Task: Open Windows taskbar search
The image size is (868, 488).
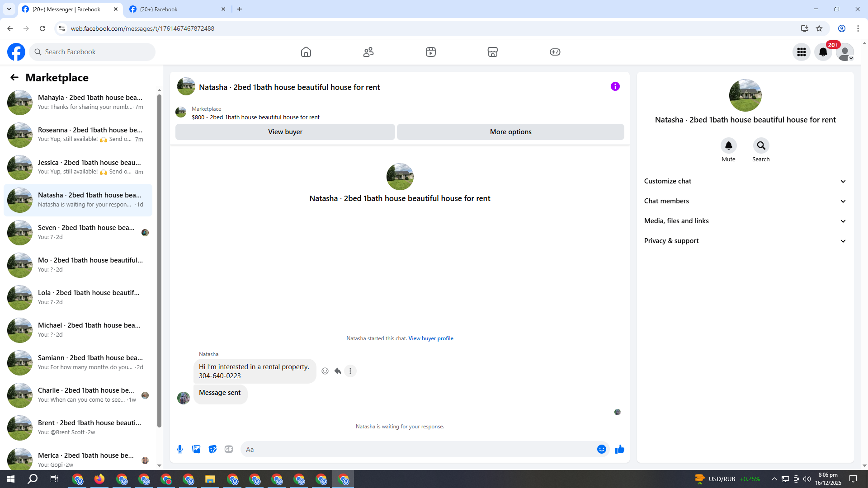Action: pyautogui.click(x=33, y=479)
